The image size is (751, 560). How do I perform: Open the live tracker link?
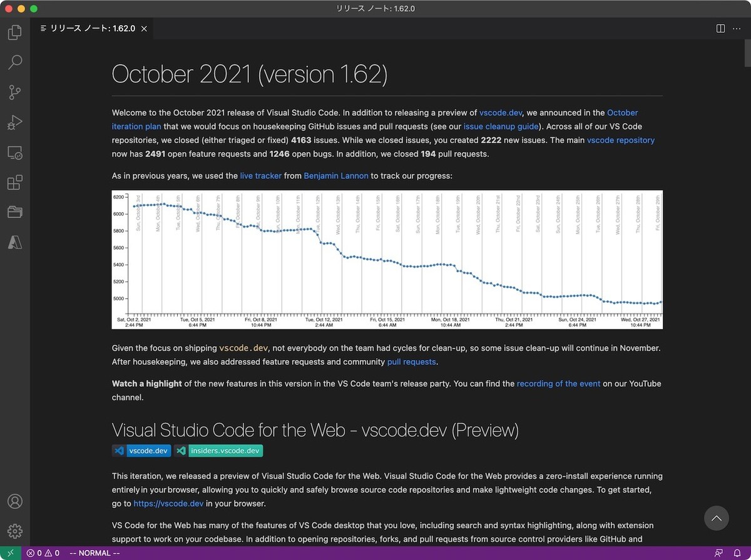pos(261,176)
